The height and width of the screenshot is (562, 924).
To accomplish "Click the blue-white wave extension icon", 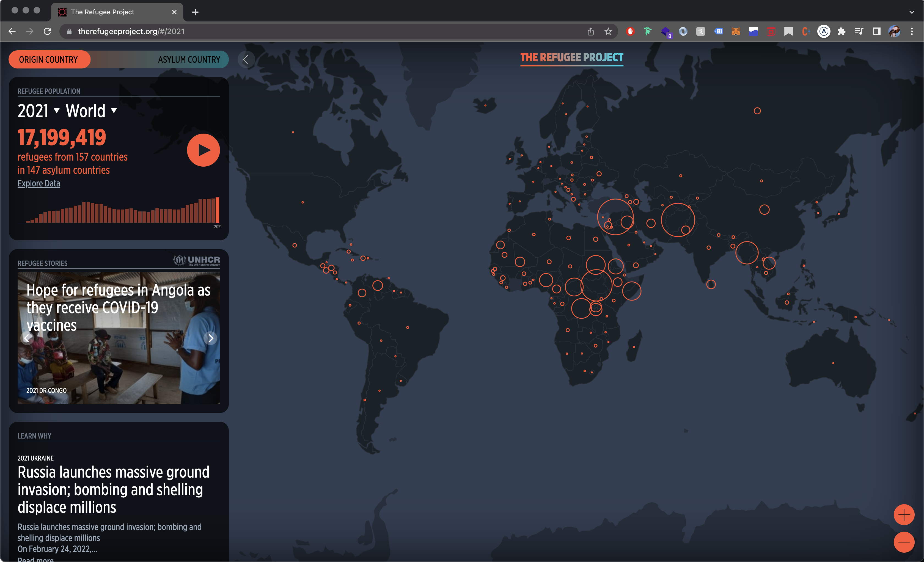I will [754, 32].
